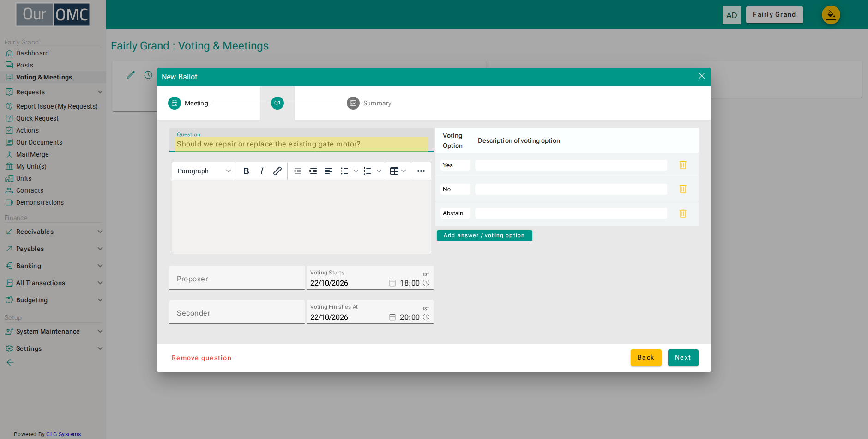Jump to the Summary step

(x=369, y=103)
